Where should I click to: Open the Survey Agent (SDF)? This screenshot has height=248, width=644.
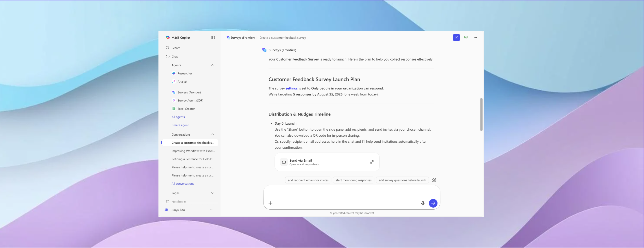(190, 100)
